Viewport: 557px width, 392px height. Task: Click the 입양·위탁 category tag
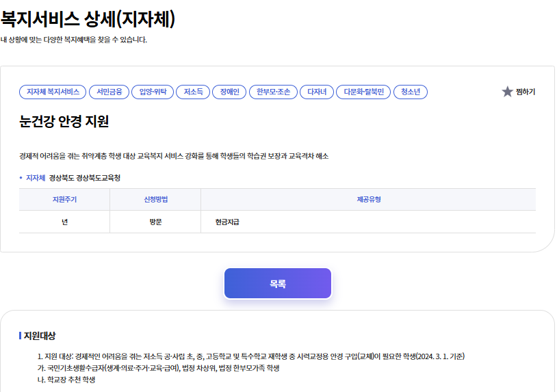[152, 92]
